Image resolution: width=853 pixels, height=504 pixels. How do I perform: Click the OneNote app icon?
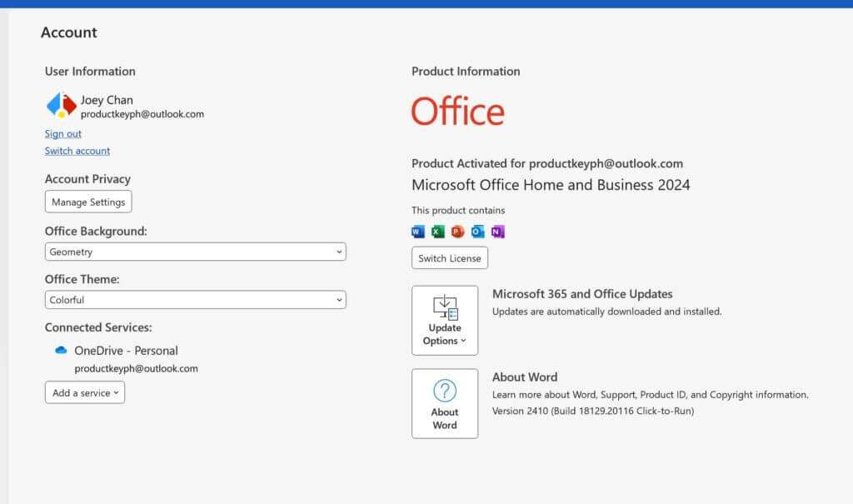pyautogui.click(x=498, y=232)
